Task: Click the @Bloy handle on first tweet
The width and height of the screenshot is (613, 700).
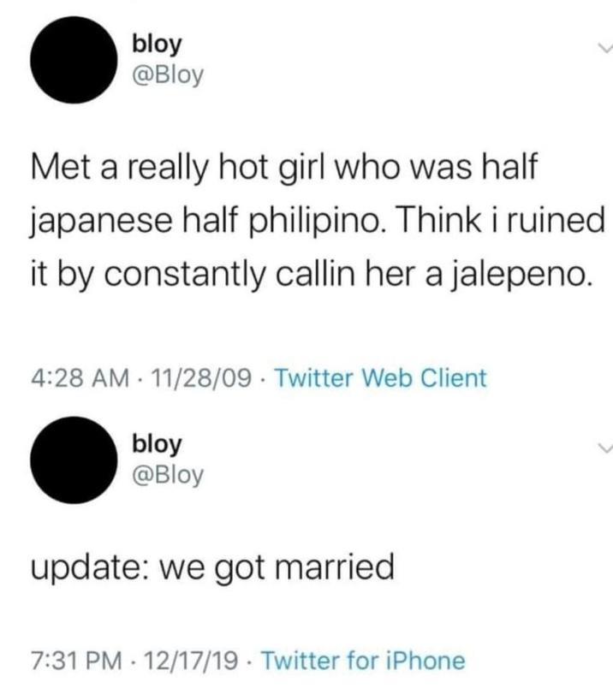Action: pos(168,74)
